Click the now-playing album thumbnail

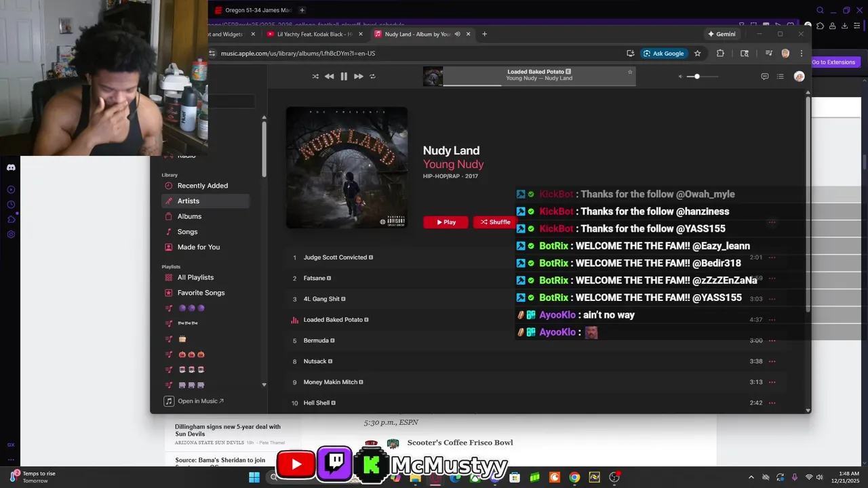pos(433,77)
